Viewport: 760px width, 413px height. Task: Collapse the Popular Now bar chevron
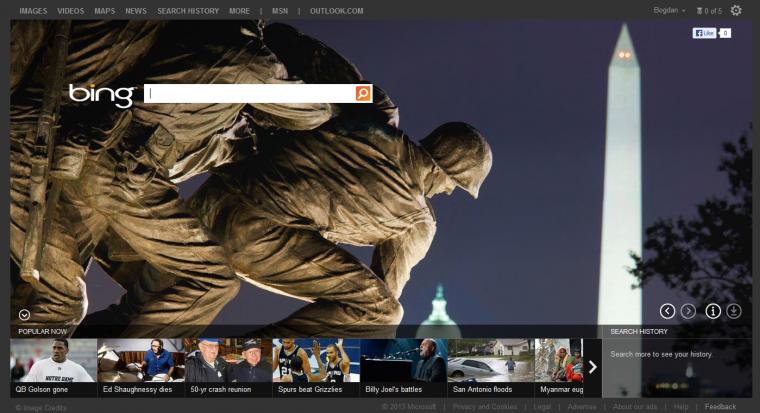(x=24, y=315)
